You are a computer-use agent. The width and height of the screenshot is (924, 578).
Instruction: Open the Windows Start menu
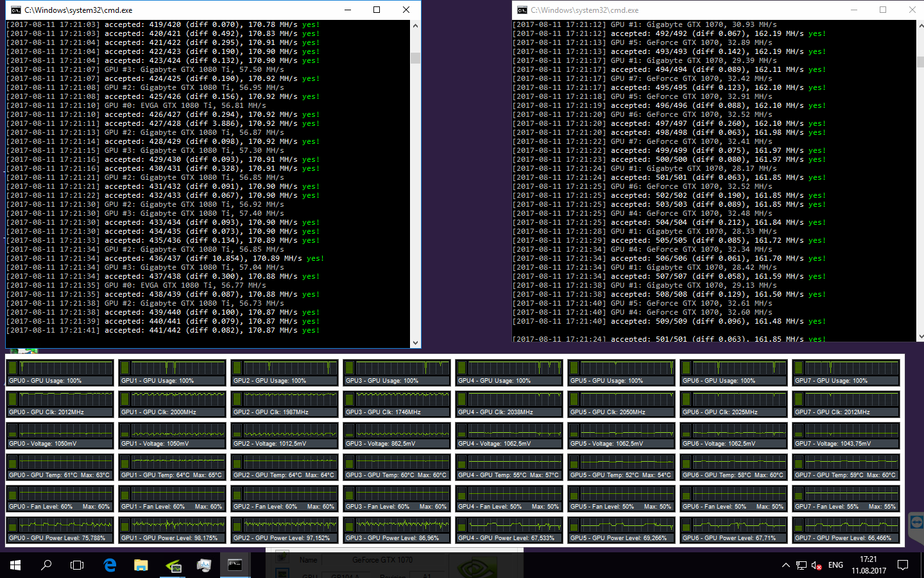[x=15, y=565]
